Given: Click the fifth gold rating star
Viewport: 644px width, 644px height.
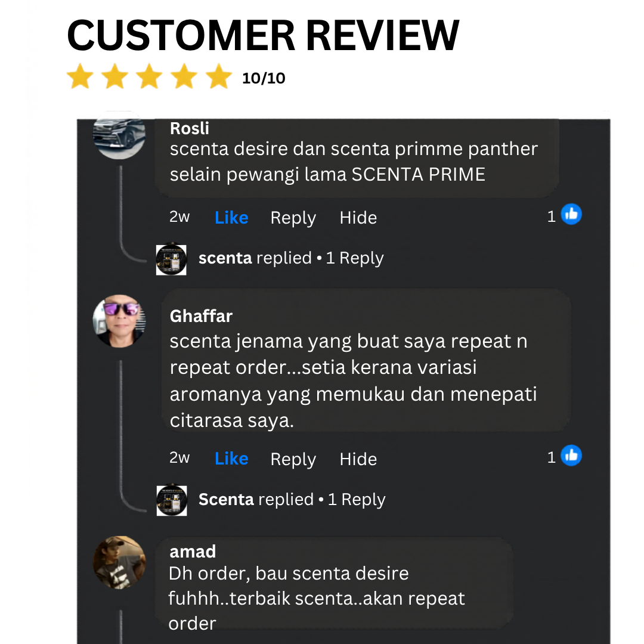Looking at the screenshot, I should click(218, 76).
